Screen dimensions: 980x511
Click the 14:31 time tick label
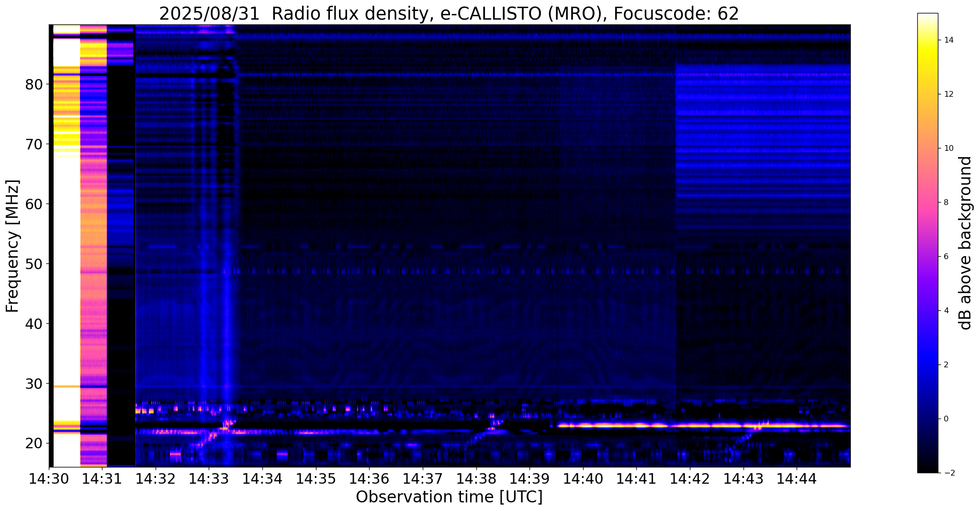coord(102,478)
